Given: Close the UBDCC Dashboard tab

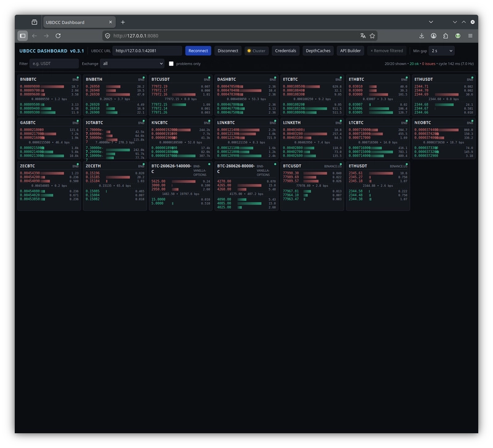Looking at the screenshot, I should 110,22.
